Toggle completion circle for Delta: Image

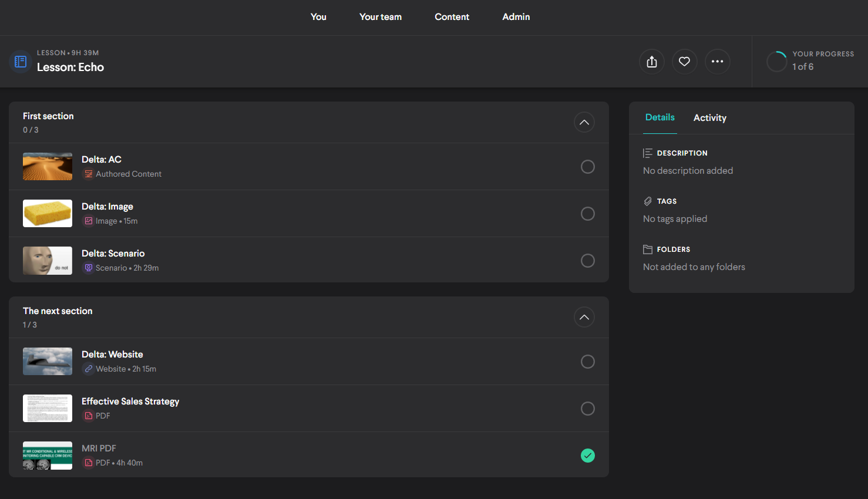click(587, 214)
